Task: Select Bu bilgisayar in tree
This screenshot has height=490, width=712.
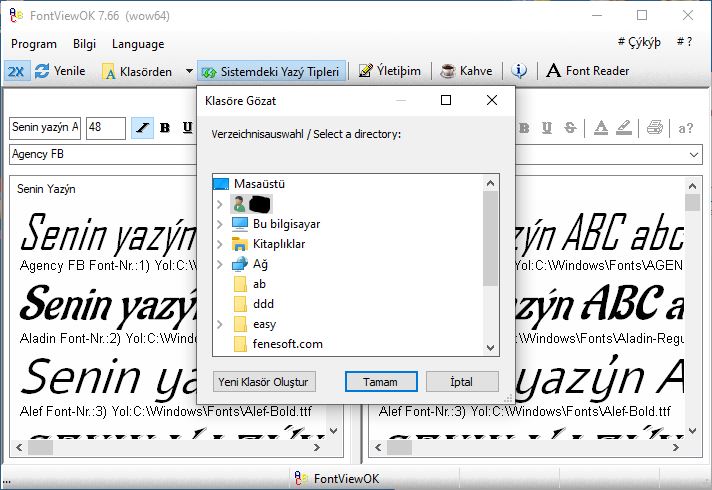Action: coord(286,224)
